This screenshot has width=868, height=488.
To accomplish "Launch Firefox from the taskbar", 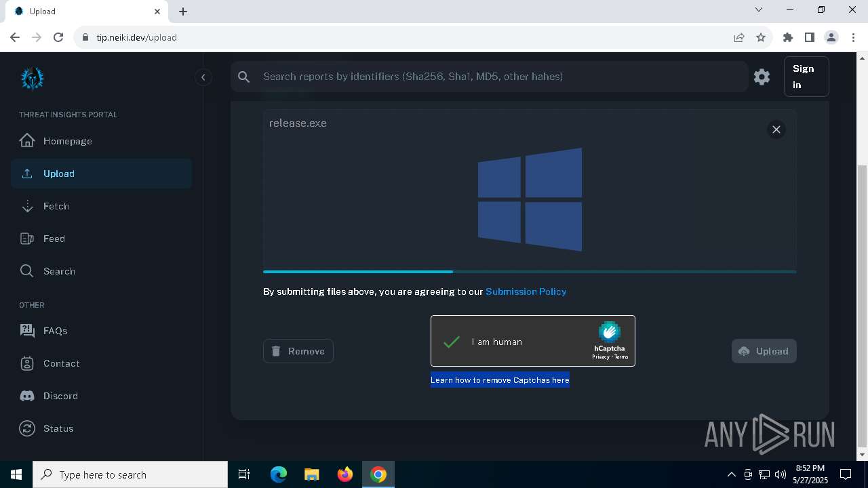I will [x=344, y=474].
